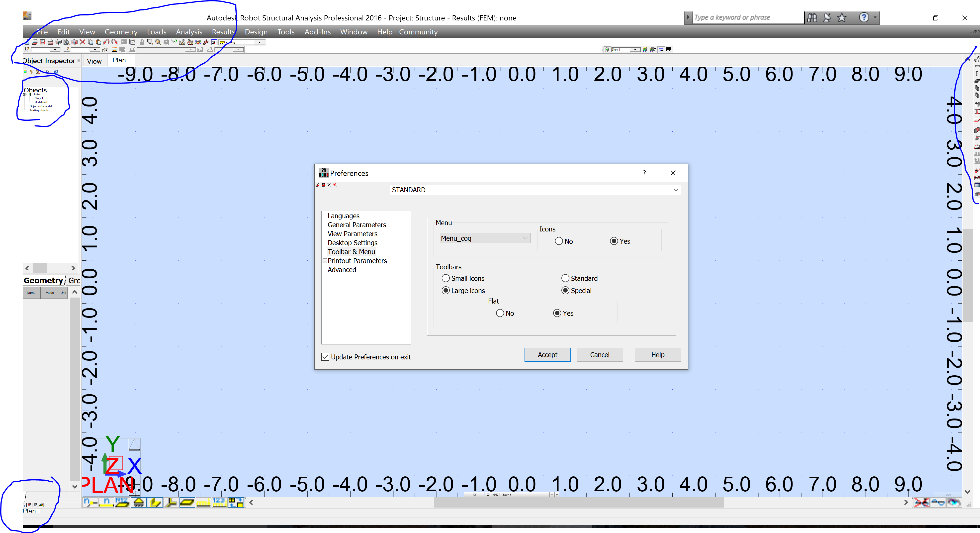The image size is (980, 533).
Task: Click the Undo arrow in the toolbar
Action: 107,42
